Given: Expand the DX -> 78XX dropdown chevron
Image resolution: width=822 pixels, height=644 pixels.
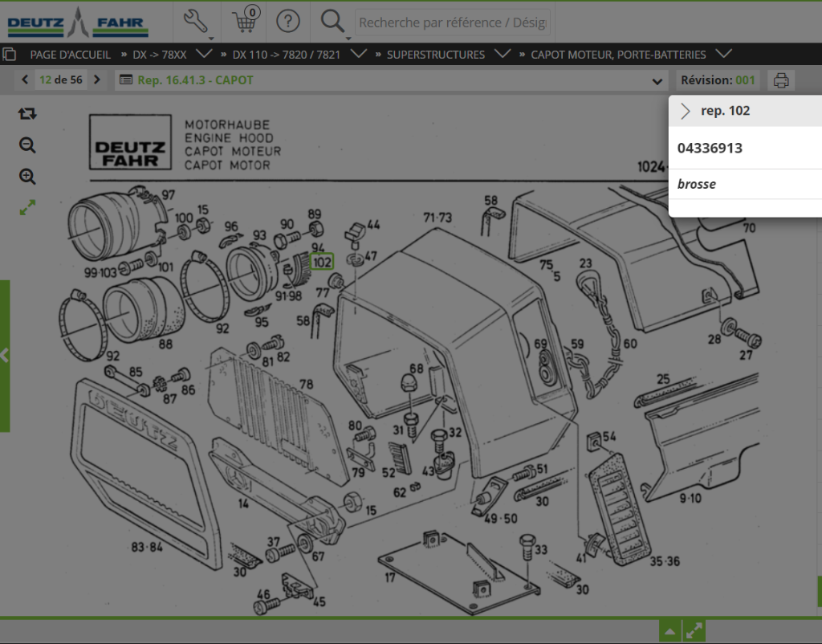Looking at the screenshot, I should [204, 54].
